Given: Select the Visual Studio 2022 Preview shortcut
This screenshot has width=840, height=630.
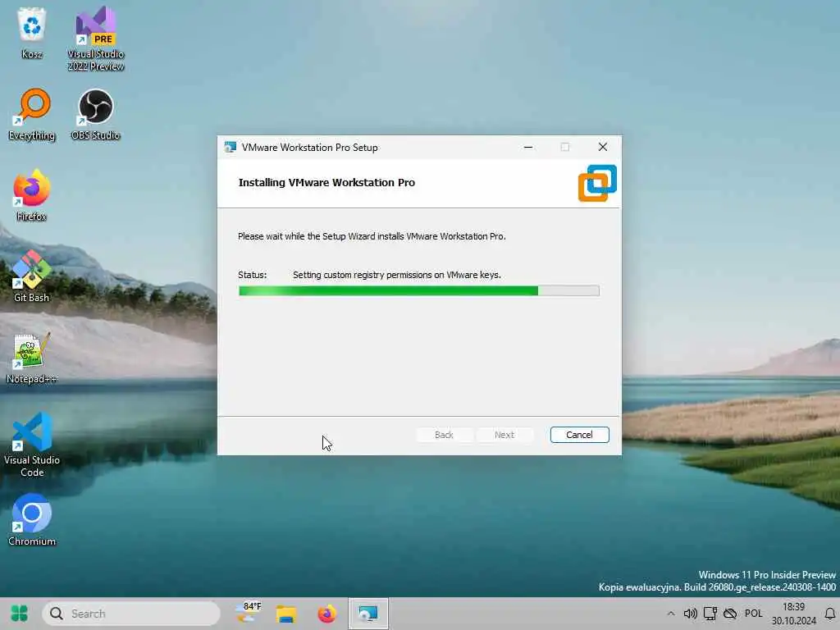Looking at the screenshot, I should (x=95, y=39).
